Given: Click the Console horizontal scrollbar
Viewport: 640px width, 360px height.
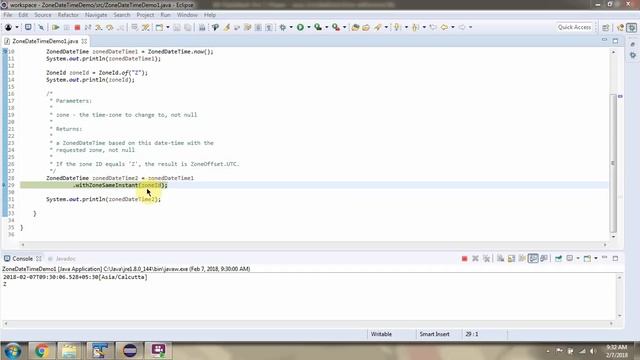Looking at the screenshot, I should [309, 323].
